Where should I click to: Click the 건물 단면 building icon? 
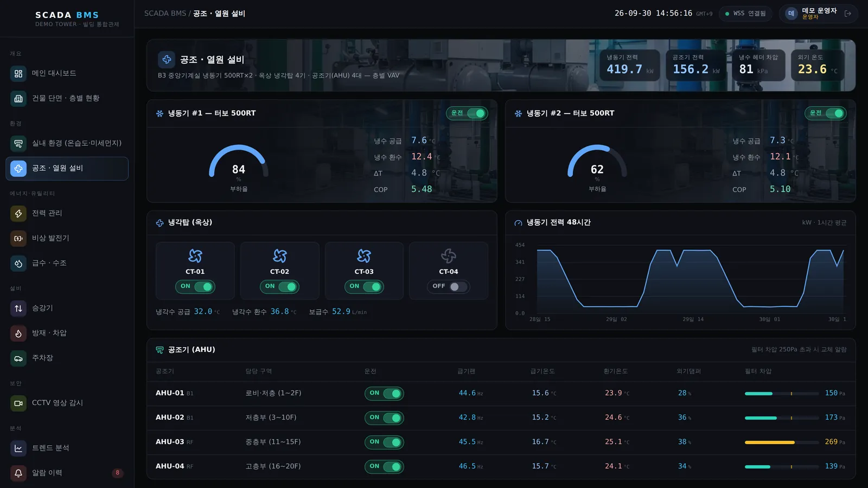(18, 98)
